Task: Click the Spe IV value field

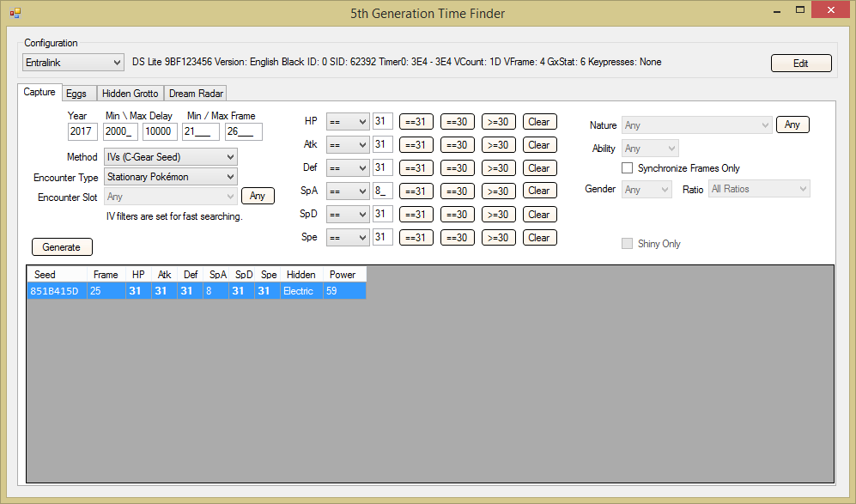Action: (x=383, y=237)
